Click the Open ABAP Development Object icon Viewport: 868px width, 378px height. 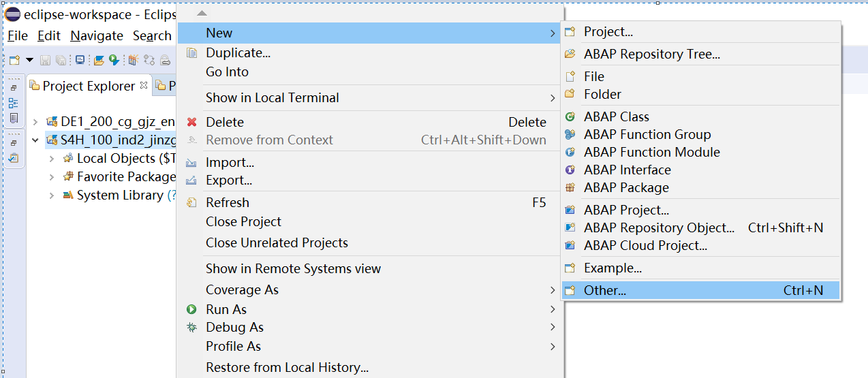click(99, 60)
